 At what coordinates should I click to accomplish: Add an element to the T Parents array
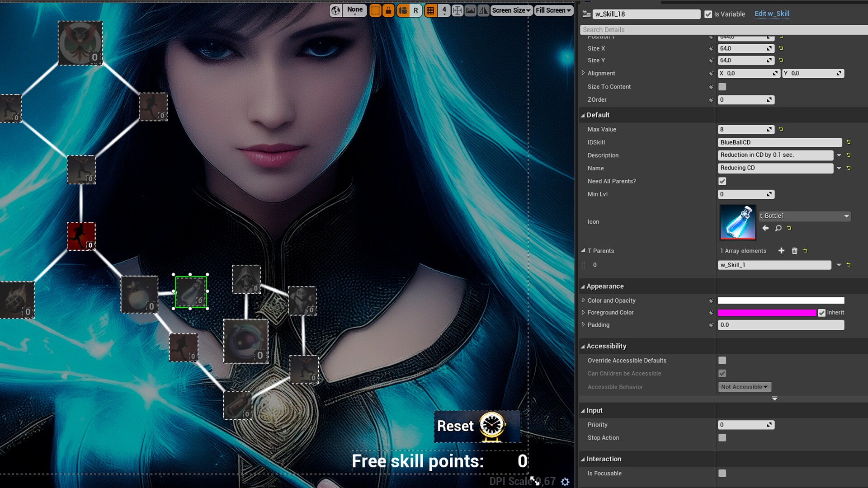(x=781, y=250)
